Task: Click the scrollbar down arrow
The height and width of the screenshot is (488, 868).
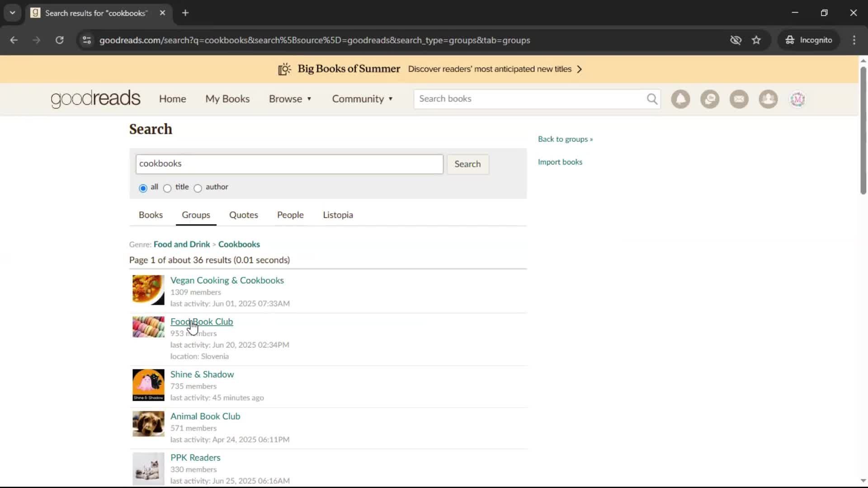Action: click(x=863, y=481)
